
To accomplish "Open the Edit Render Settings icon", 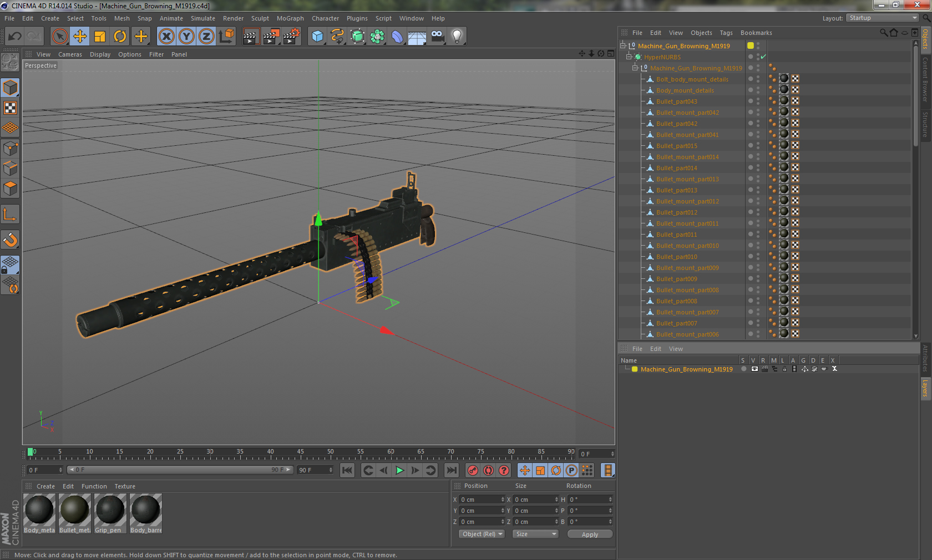I will click(291, 37).
